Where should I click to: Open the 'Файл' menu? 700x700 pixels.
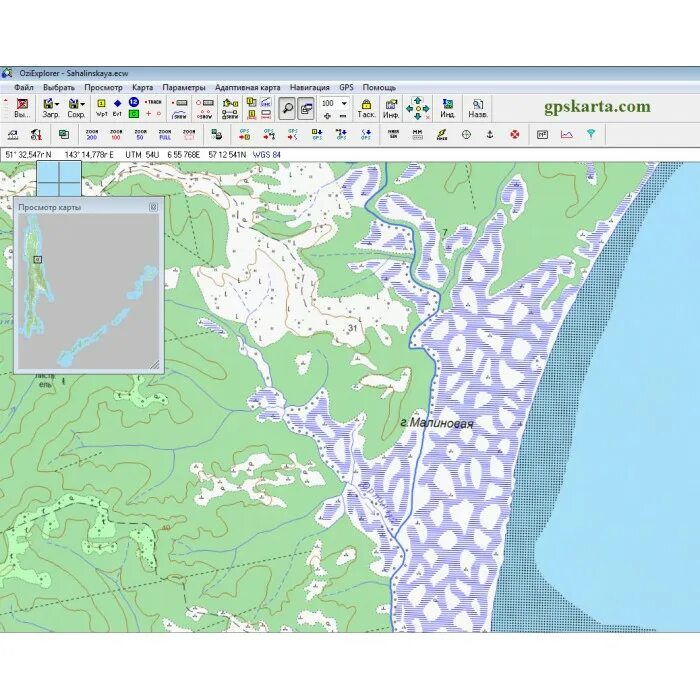tap(24, 88)
